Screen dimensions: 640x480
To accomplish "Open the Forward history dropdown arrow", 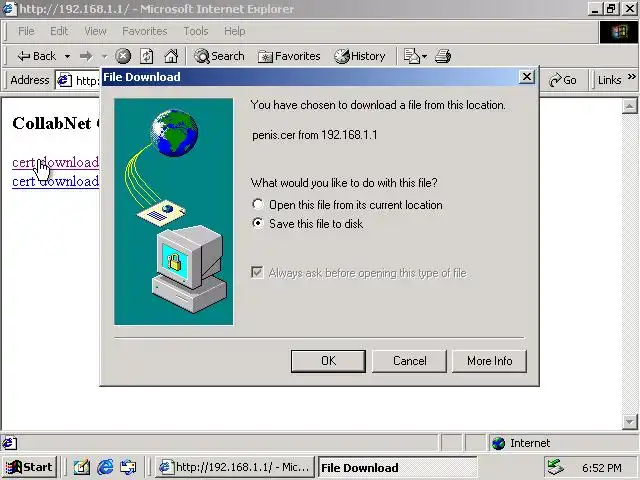I will click(x=104, y=56).
